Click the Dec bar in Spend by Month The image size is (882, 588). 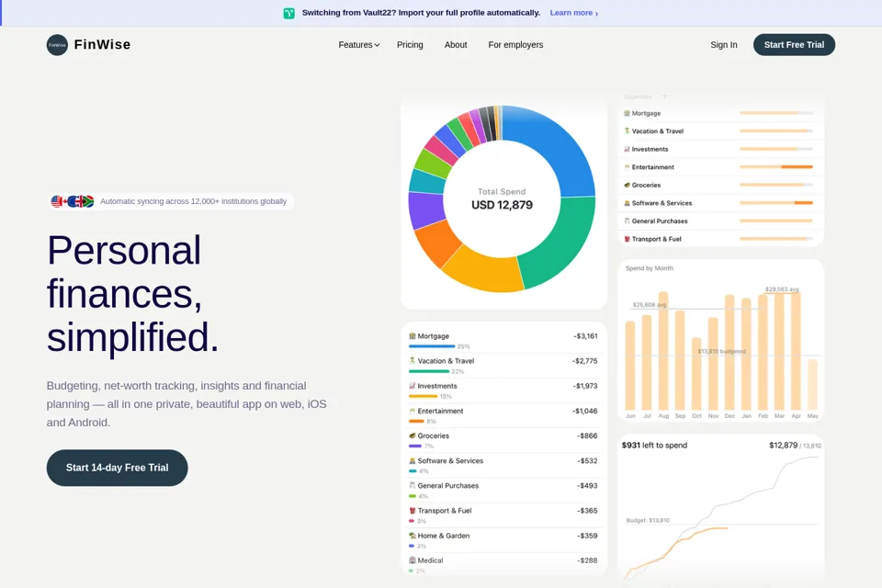(729, 352)
